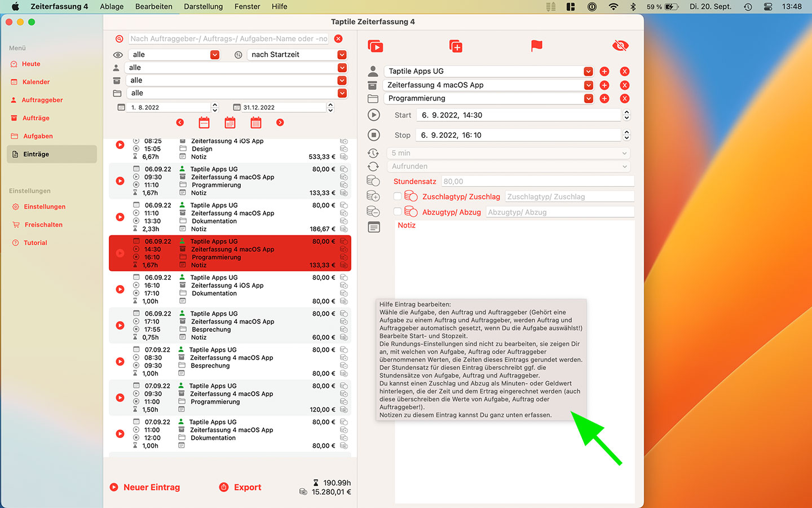
Task: Click play button on 07.09.22 11:00 Dokumentation entry
Action: (120, 434)
